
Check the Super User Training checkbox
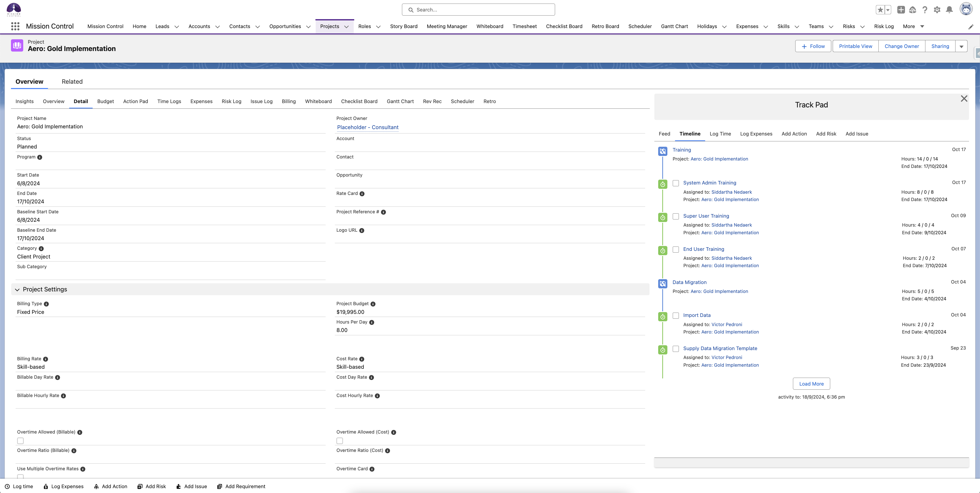coord(676,216)
